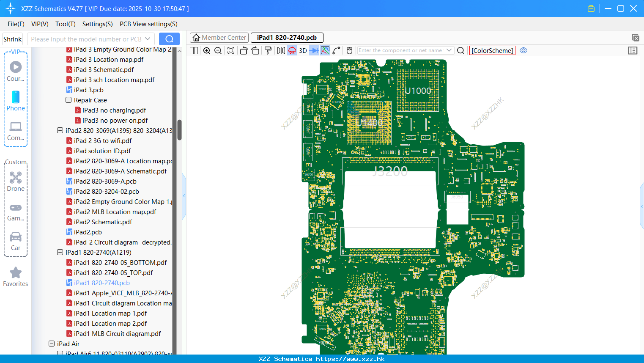Viewport: 644px width, 363px height.
Task: Open the VIP(V) menu
Action: coord(40,24)
